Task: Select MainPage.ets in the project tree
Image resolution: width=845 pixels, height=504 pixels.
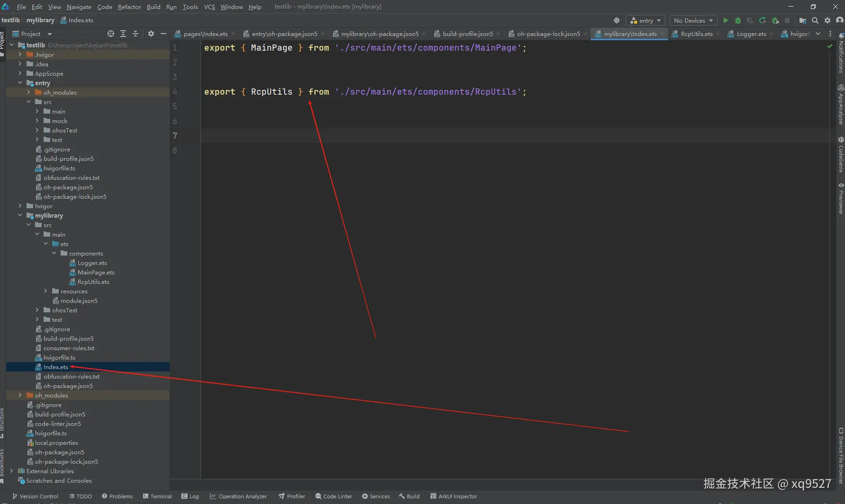Action: 96,273
